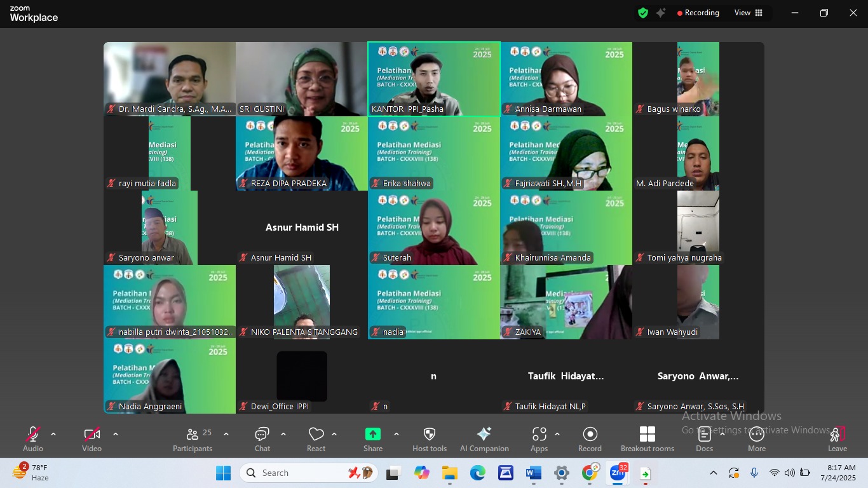Open the View layout menu
Viewport: 868px width, 488px height.
coord(749,13)
